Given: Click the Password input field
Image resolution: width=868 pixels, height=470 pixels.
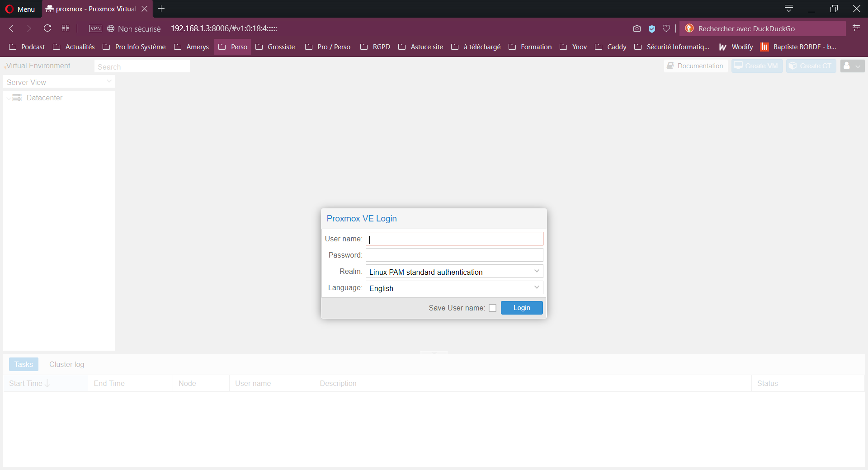Looking at the screenshot, I should coord(454,255).
